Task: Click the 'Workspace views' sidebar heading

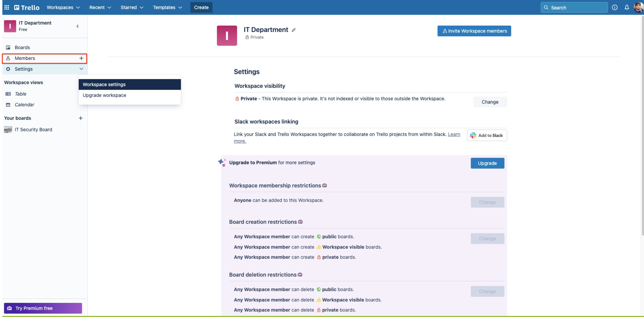Action: pos(24,82)
